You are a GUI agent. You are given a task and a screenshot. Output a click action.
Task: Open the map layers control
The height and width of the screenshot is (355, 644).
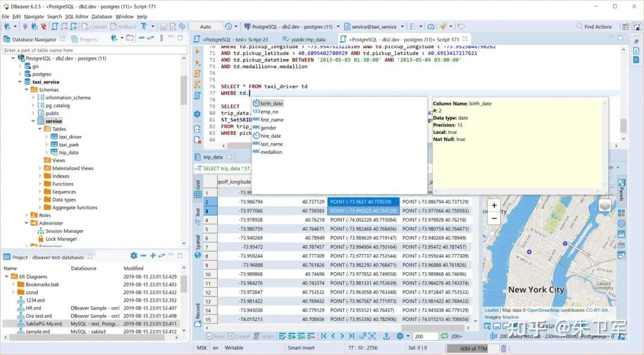(x=605, y=206)
